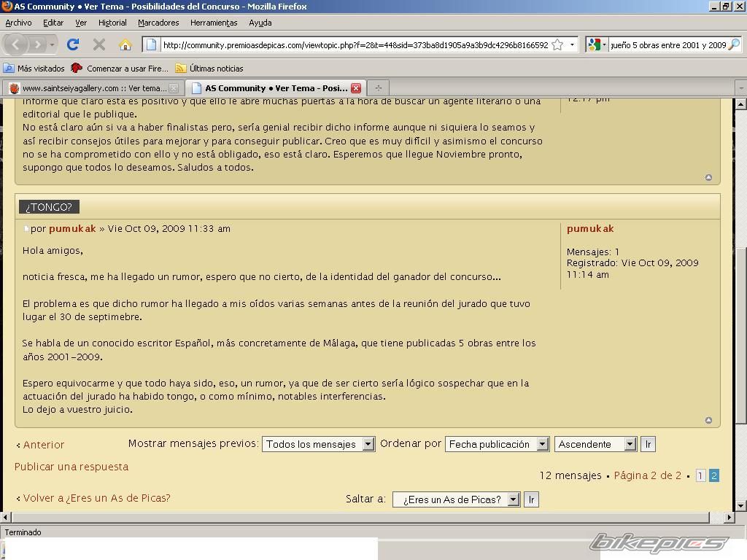The width and height of the screenshot is (747, 560).
Task: Click the browser Forward arrow button
Action: click(x=36, y=44)
